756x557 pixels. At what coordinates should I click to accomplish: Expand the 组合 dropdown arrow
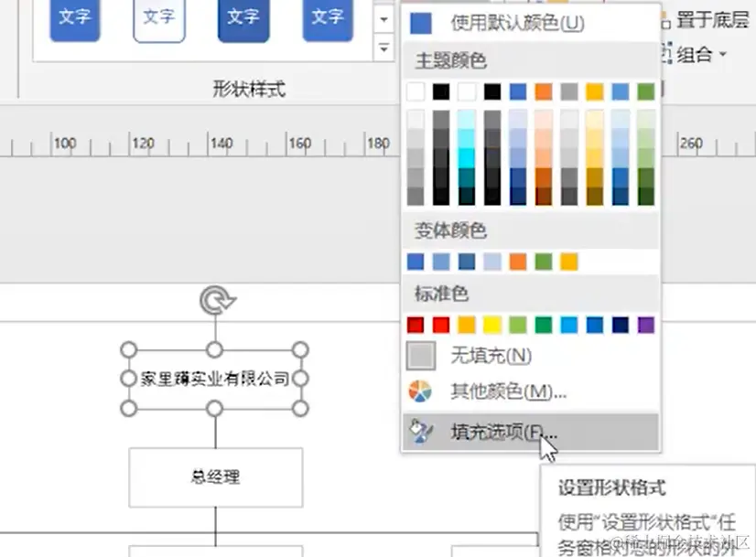pyautogui.click(x=723, y=53)
